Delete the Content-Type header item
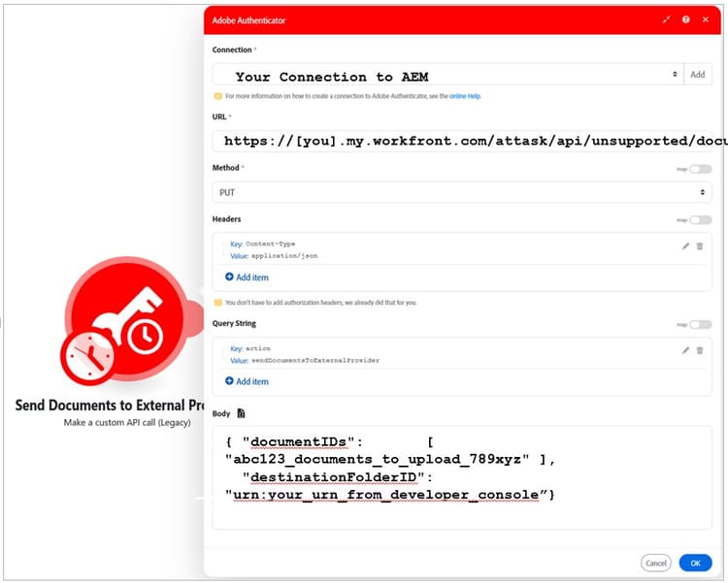The height and width of the screenshot is (583, 728). pyautogui.click(x=700, y=246)
